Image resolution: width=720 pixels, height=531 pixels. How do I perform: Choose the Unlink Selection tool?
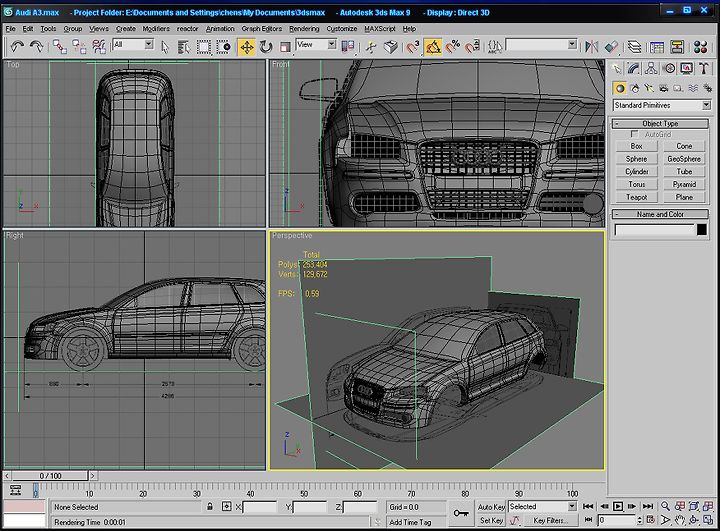click(79, 46)
